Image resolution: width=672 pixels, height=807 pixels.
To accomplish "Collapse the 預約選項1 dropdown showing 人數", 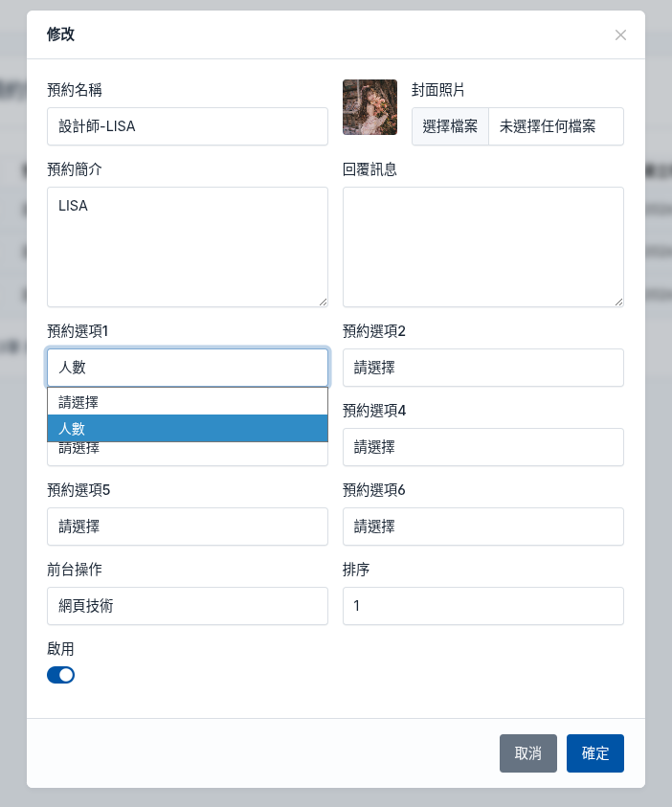I will pyautogui.click(x=188, y=368).
